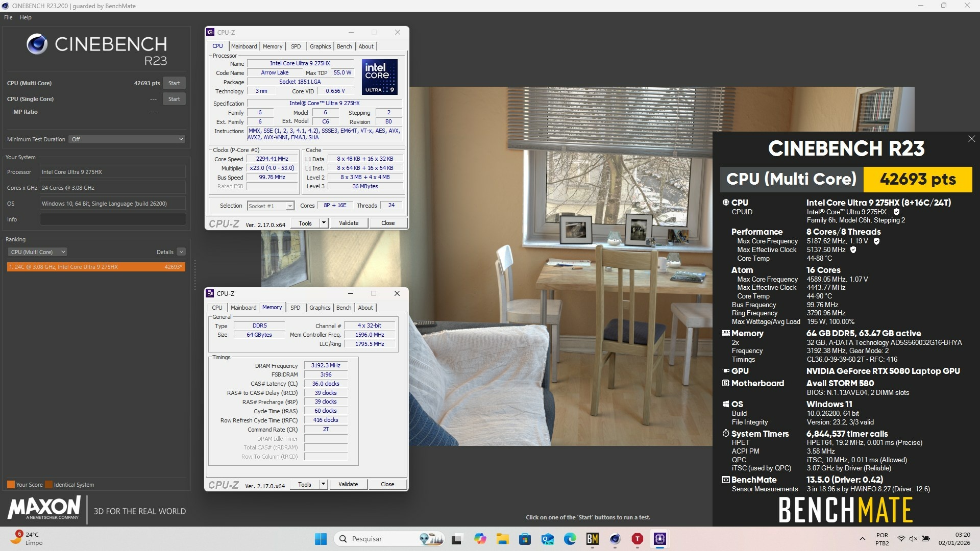
Task: Click the Windows Start button
Action: 321,539
